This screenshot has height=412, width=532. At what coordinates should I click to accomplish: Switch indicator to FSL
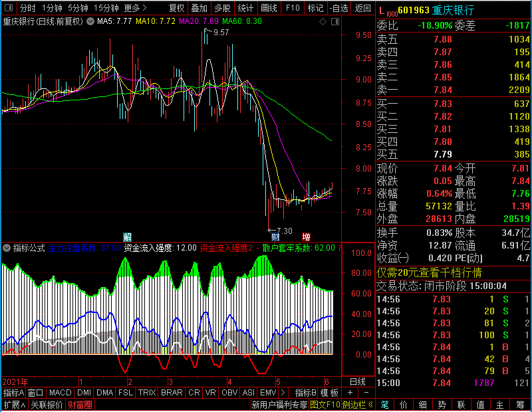click(126, 393)
